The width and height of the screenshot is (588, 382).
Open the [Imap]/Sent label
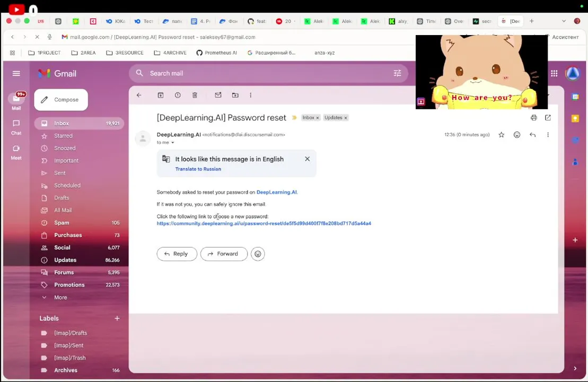coord(79,345)
